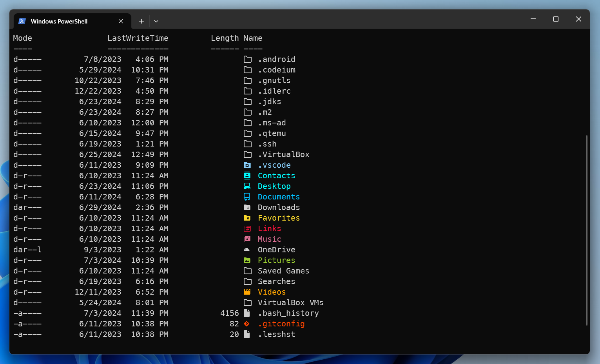Click the Contacts directory name

277,176
